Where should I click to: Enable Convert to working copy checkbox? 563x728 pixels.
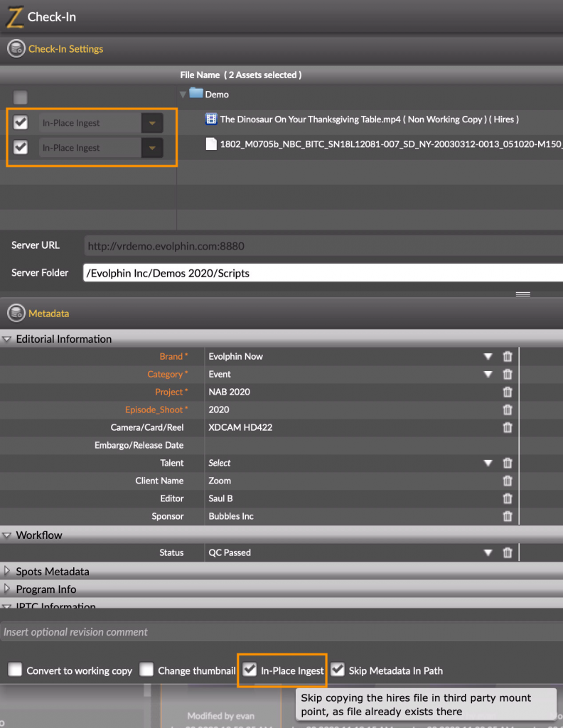pyautogui.click(x=15, y=670)
